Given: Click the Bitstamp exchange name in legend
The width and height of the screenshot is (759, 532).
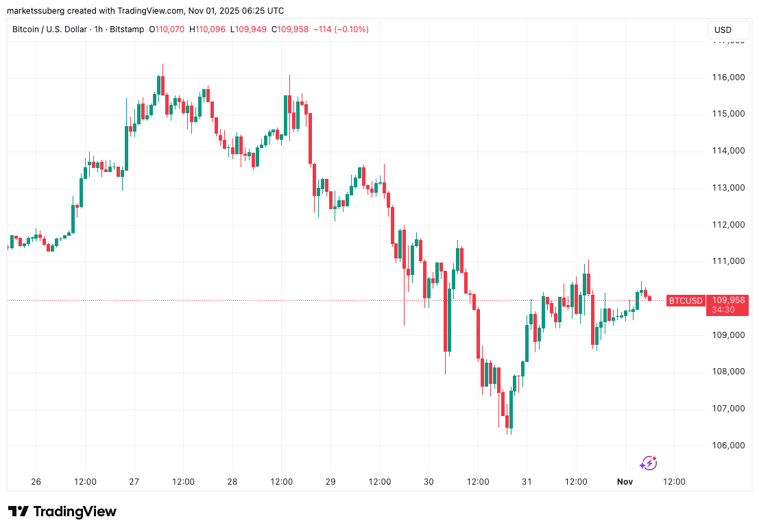Looking at the screenshot, I should [128, 29].
